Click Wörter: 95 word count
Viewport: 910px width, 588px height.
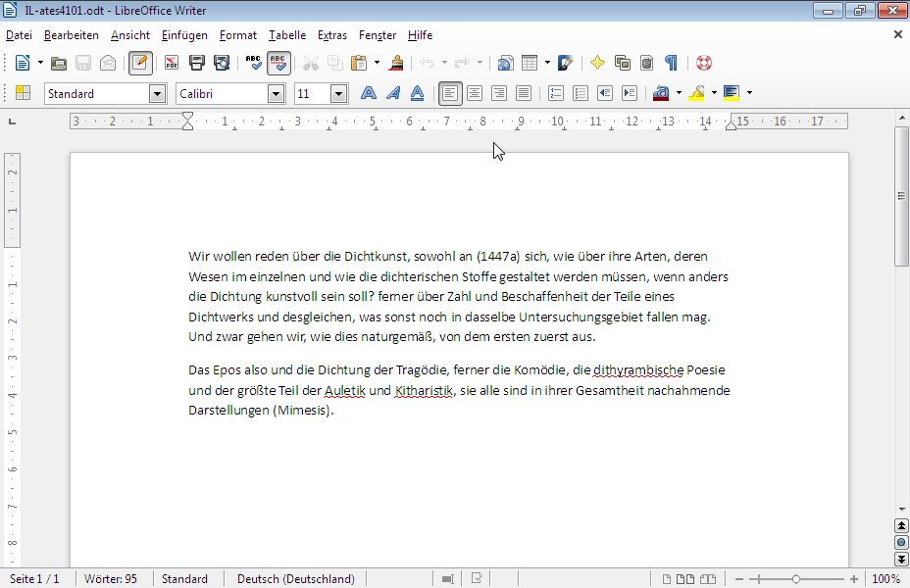(x=111, y=579)
